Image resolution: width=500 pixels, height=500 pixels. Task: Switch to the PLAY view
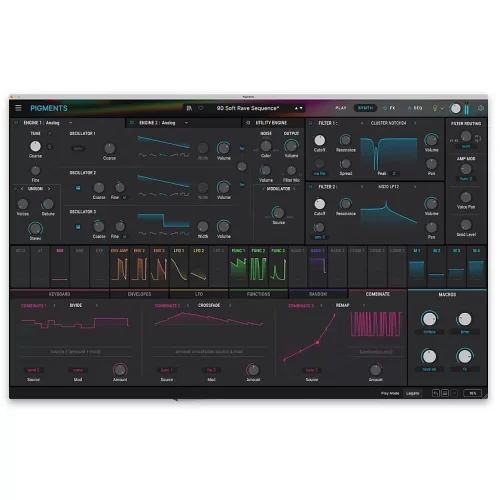click(x=341, y=108)
